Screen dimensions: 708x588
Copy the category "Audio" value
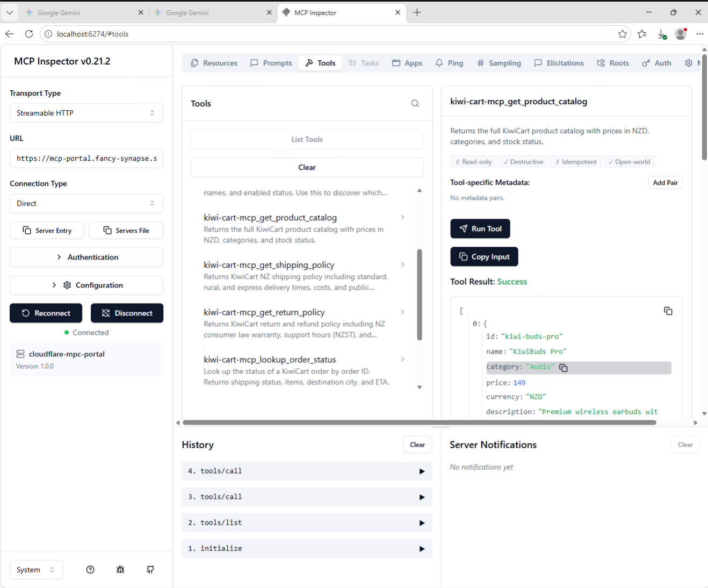pyautogui.click(x=563, y=368)
